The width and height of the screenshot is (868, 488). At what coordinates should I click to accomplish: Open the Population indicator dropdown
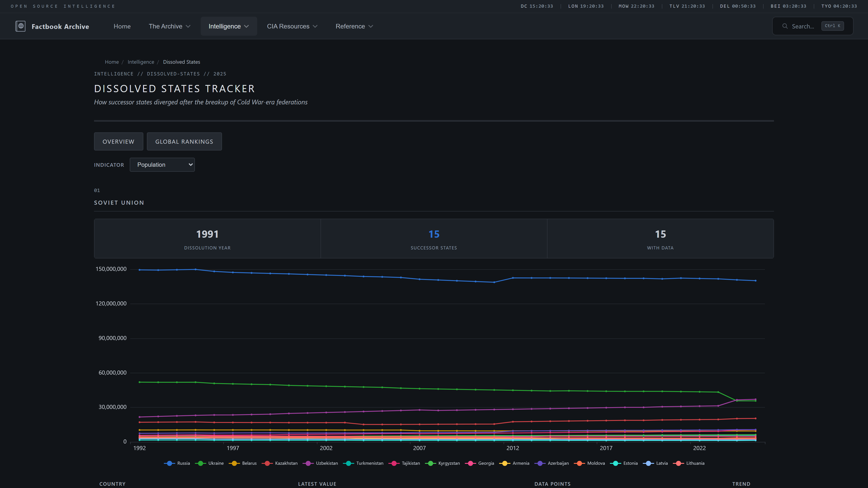(162, 165)
